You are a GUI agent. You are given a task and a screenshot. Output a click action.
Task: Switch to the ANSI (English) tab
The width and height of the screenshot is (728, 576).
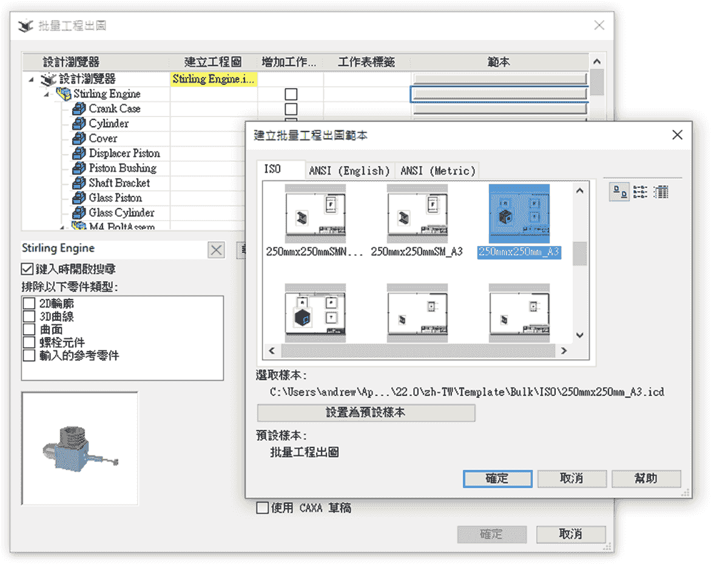pos(349,170)
